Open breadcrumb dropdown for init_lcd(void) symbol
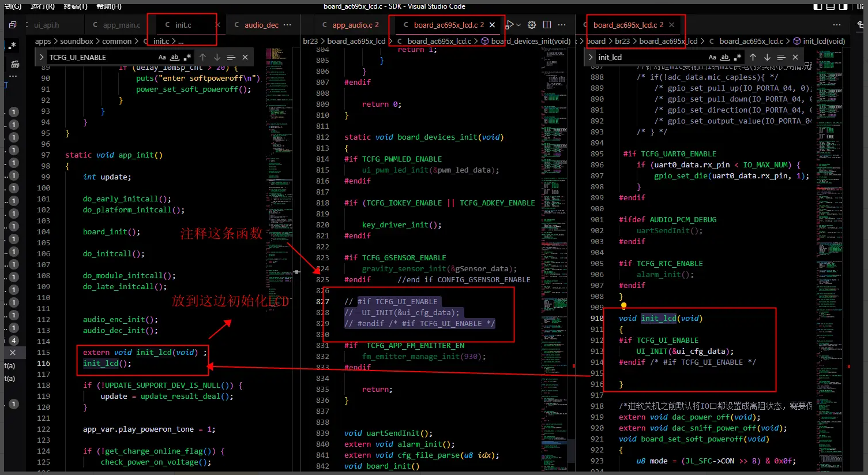Screen dimensions: 868x475 click(819, 41)
